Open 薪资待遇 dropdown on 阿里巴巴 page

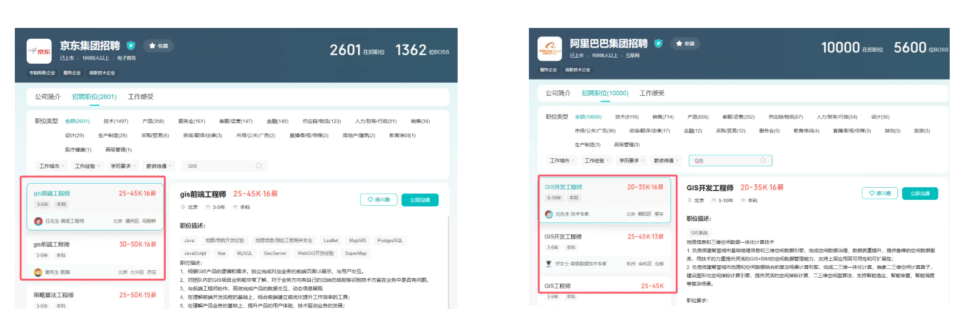(666, 161)
